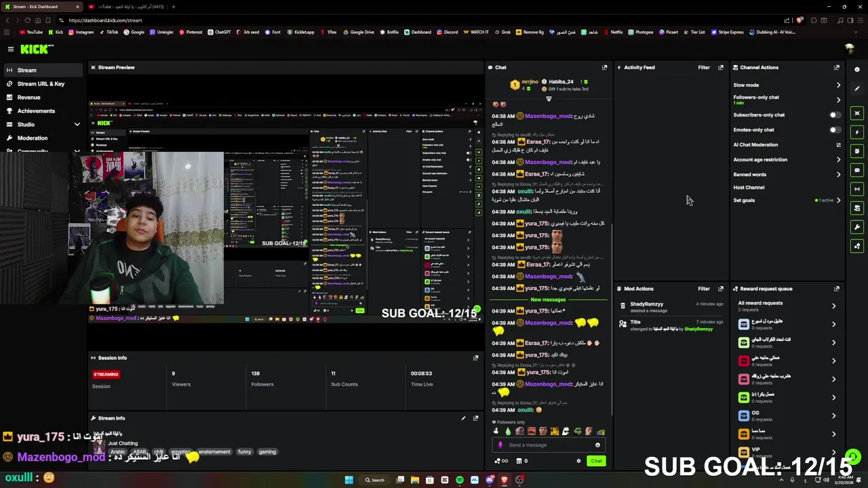Pop out the Stream info panel

(x=475, y=418)
